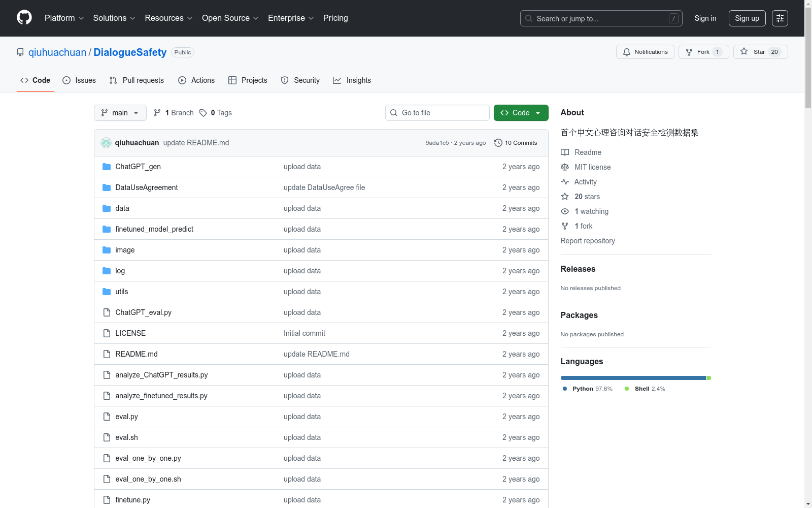Switch to the Projects tab
This screenshot has width=812, height=508.
(x=248, y=80)
